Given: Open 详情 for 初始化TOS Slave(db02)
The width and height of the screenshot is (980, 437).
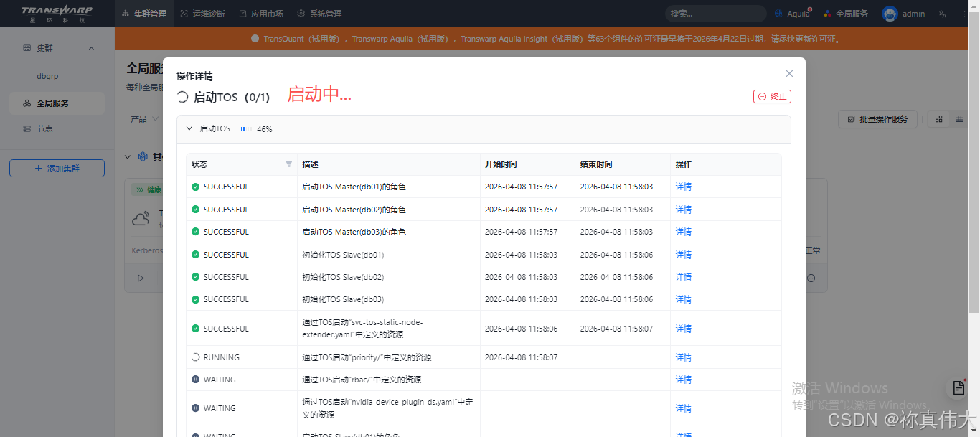Looking at the screenshot, I should point(684,277).
